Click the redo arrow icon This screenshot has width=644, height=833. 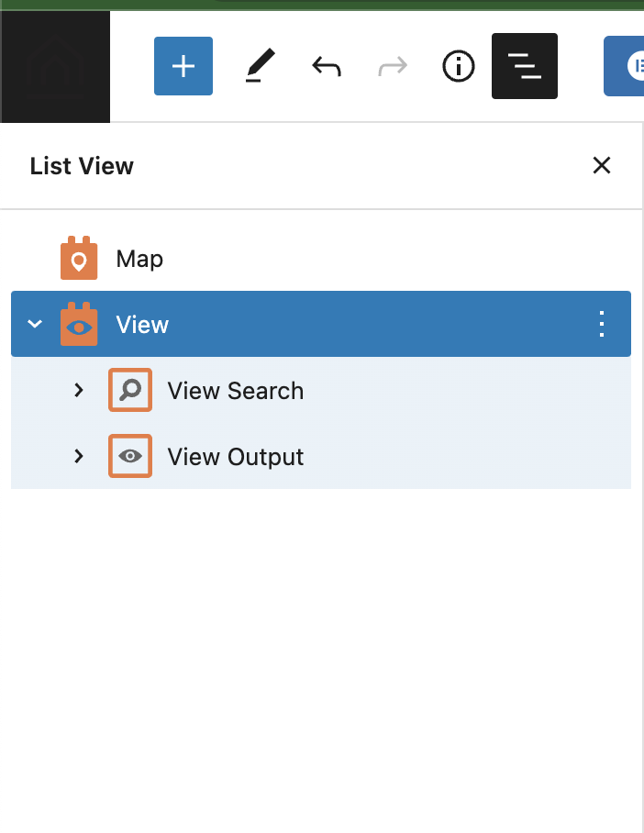click(x=393, y=66)
